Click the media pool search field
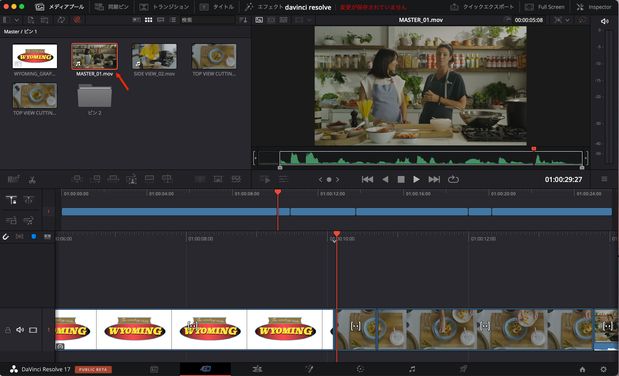The height and width of the screenshot is (376, 619). tap(207, 20)
